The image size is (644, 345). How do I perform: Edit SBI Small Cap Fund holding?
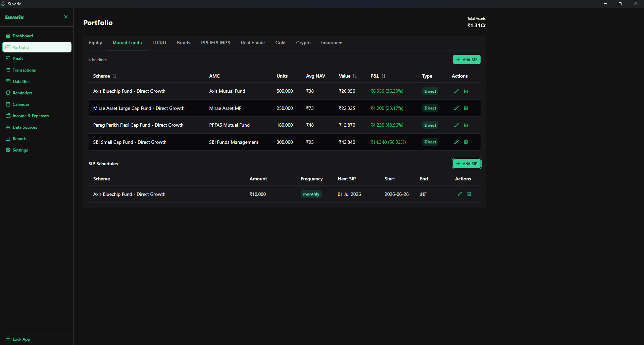tap(456, 142)
